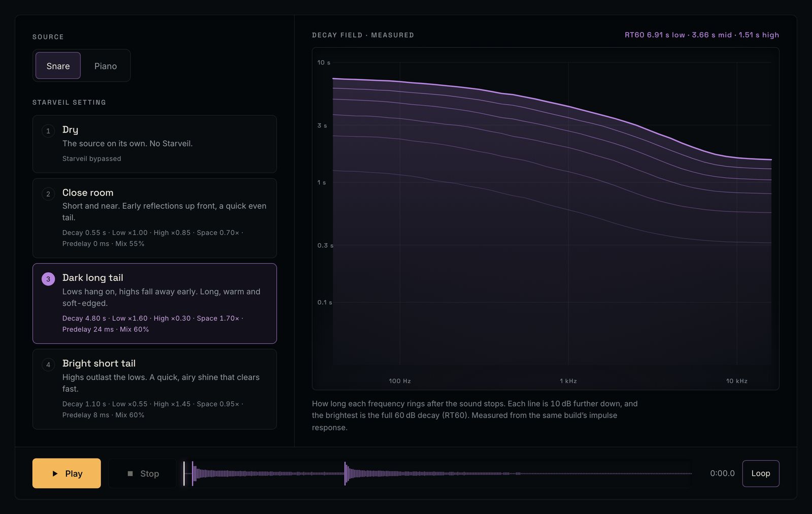The width and height of the screenshot is (812, 514).
Task: Click the '3 s' axis label
Action: (322, 125)
